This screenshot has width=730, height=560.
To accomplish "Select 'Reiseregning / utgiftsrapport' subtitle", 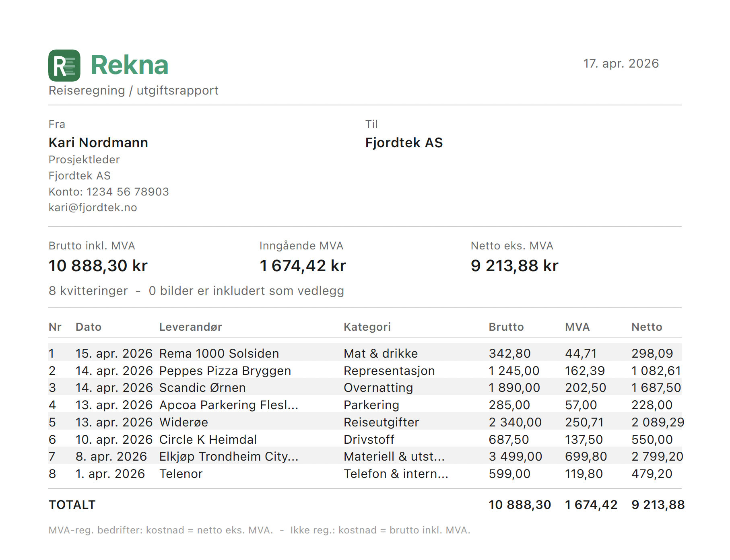I will point(133,91).
